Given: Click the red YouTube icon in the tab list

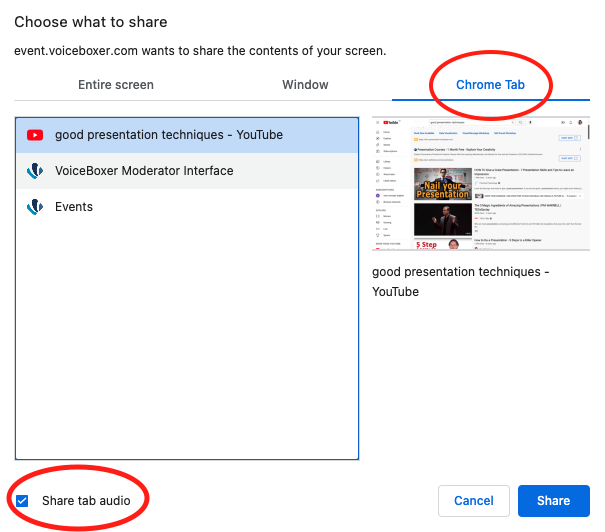Looking at the screenshot, I should [35, 135].
